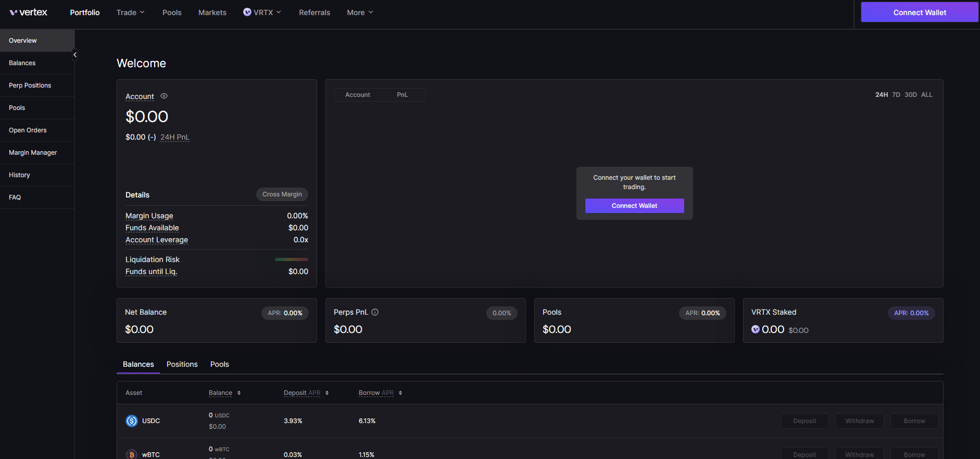Click 24H PnL label
Screen dimensions: 980x459
pos(175,137)
